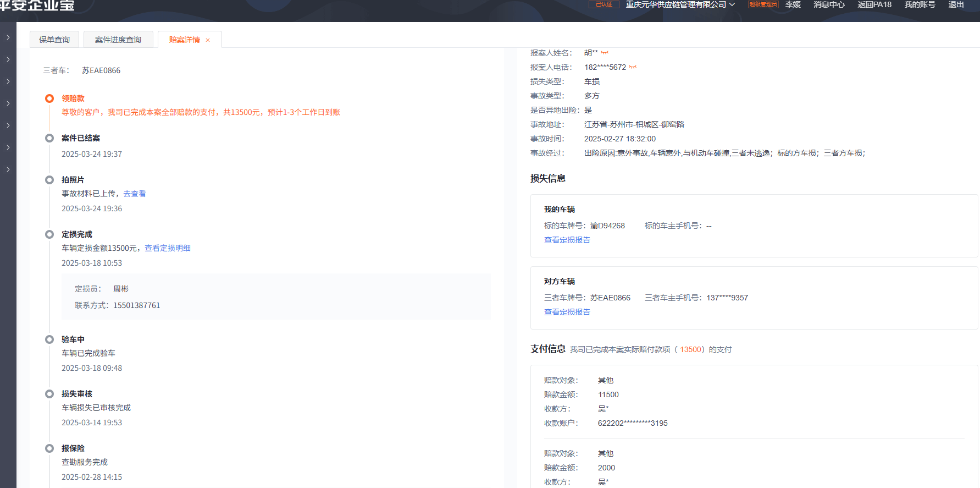980x488 pixels.
Task: Open 查看定损报告 under 对方车辆
Action: [x=567, y=312]
